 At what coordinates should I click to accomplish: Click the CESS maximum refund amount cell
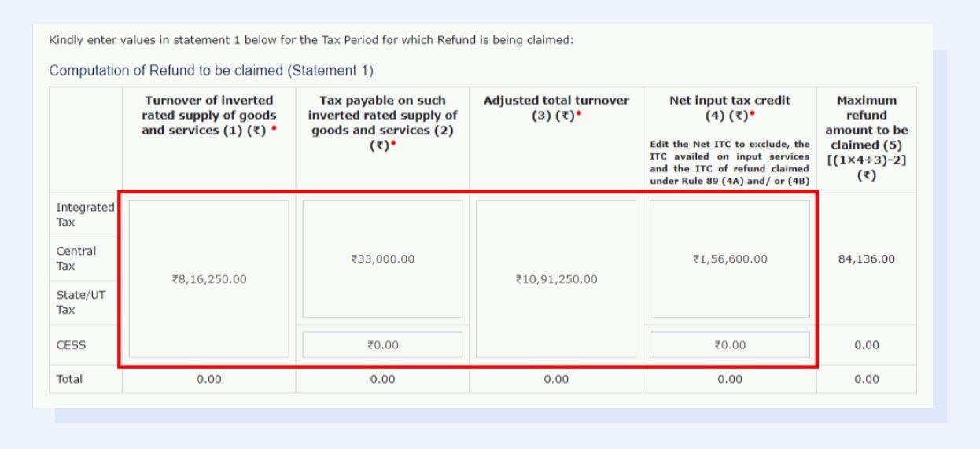[x=866, y=344]
